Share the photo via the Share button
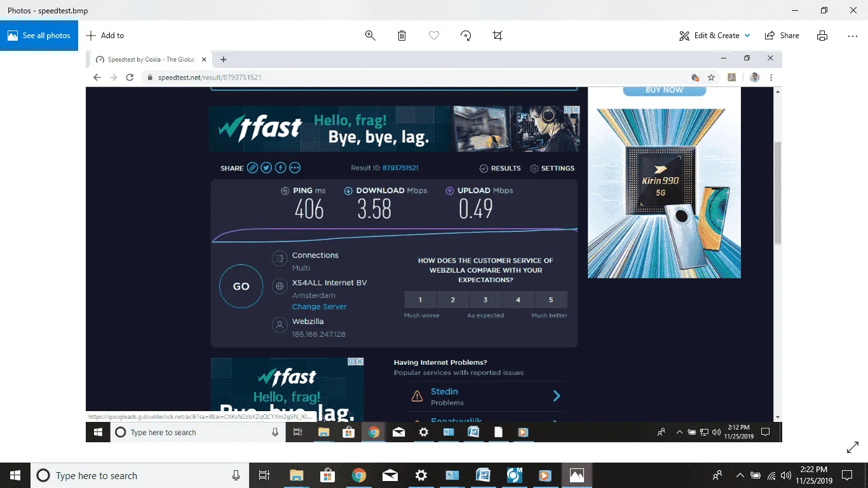Image resolution: width=868 pixels, height=488 pixels. [782, 36]
